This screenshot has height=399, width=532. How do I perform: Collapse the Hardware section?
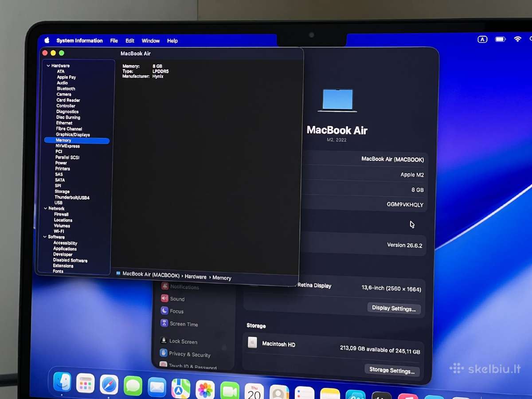tap(48, 66)
